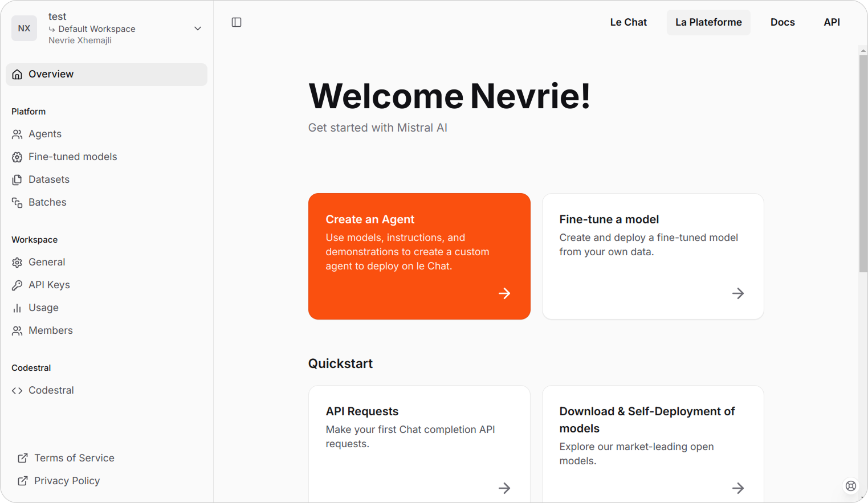Click the API Keys key icon
The width and height of the screenshot is (868, 503).
[x=17, y=285]
